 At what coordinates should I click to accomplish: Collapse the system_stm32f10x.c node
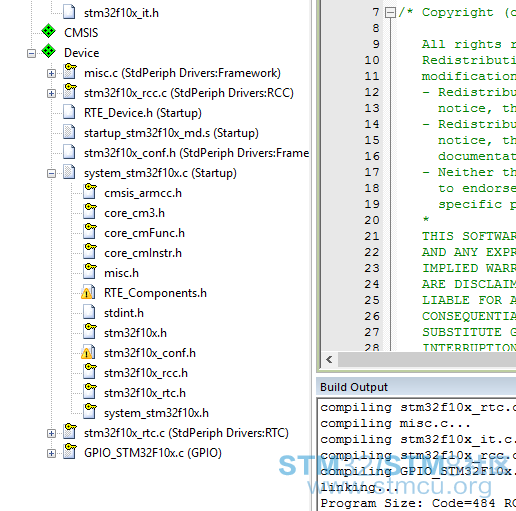(51, 173)
